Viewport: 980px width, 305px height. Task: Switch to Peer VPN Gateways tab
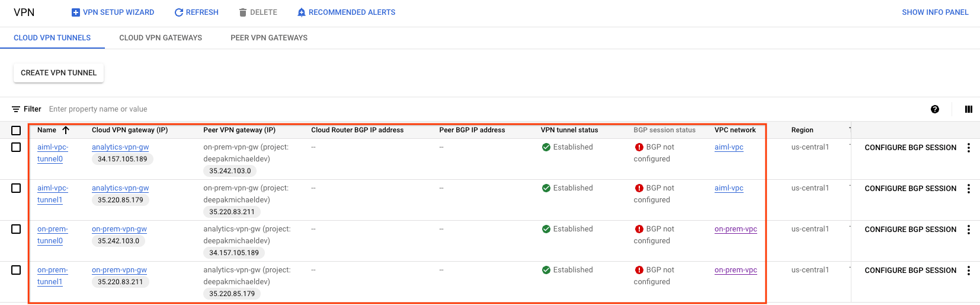tap(269, 38)
